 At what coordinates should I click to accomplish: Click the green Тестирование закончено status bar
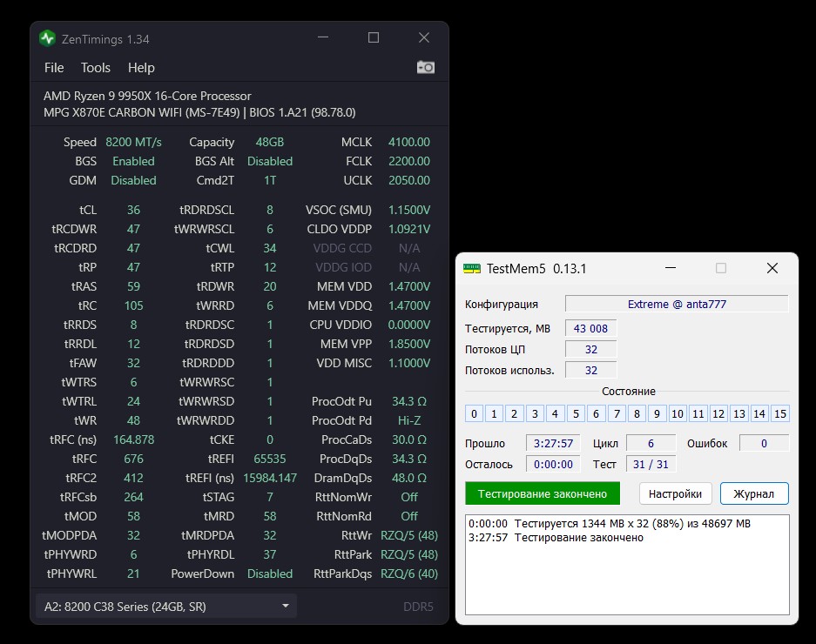coord(542,493)
